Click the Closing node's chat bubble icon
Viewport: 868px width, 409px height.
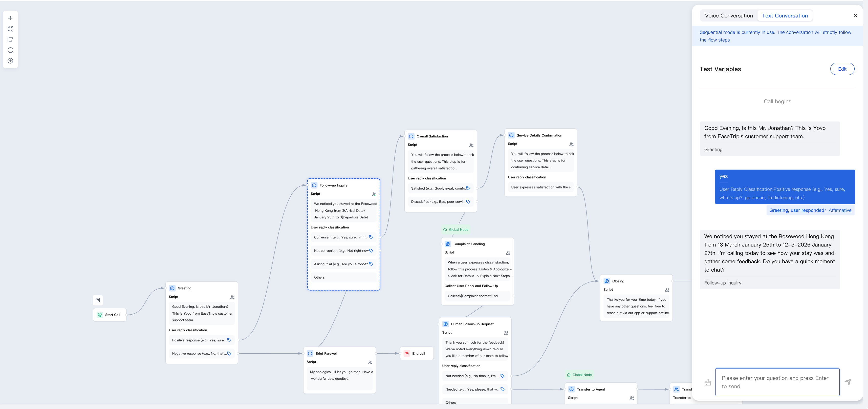(x=607, y=281)
